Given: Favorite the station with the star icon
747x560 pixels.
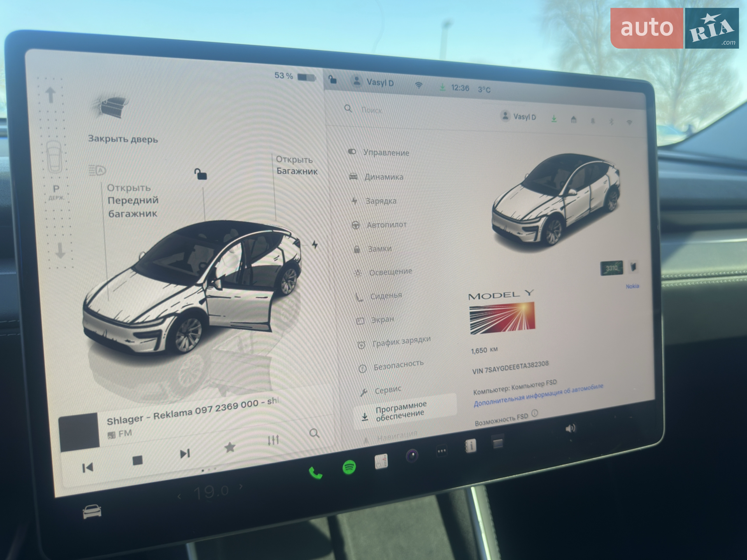Looking at the screenshot, I should click(x=230, y=447).
